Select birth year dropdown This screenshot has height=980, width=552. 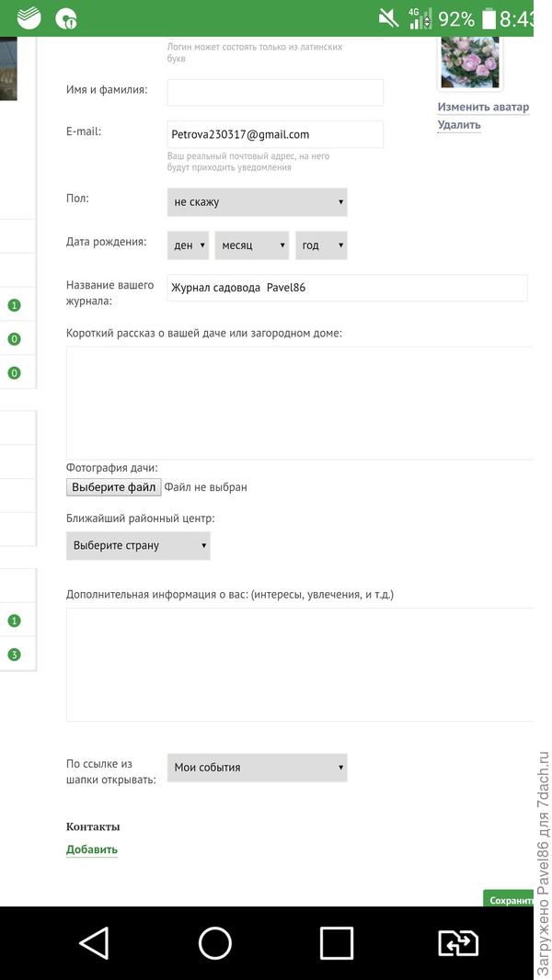(321, 245)
